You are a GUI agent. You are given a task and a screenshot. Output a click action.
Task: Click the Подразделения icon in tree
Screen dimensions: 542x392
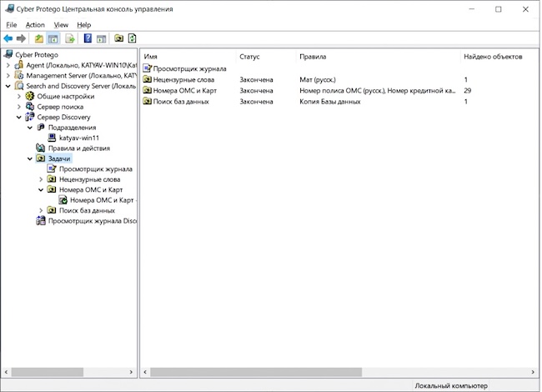[41, 128]
